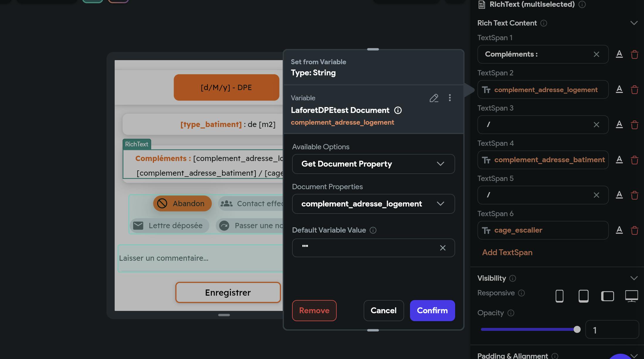Click the info icon next to LaforetDPEtest Document
Viewport: 644px width, 359px height.
click(x=398, y=110)
